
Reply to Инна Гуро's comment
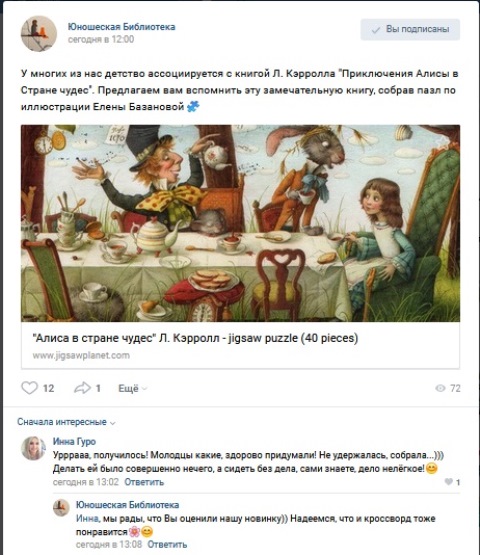144,482
